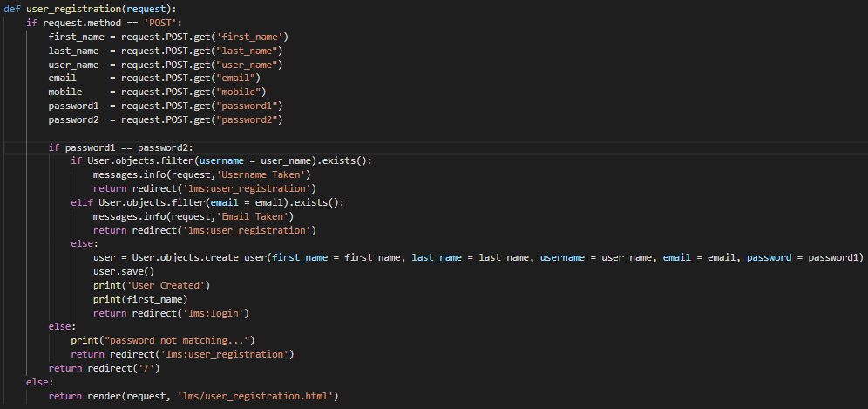
Task: Click the 'mobile' variable being assigned
Action: coord(65,92)
